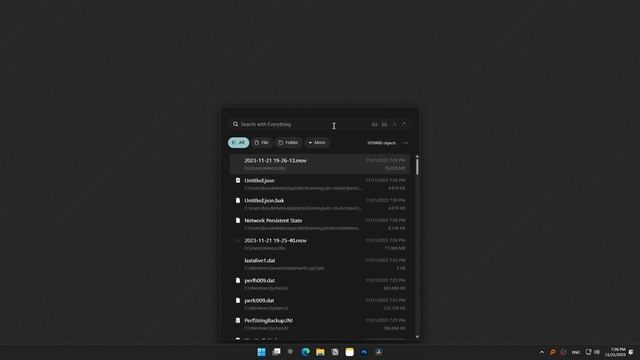The height and width of the screenshot is (360, 640).
Task: Select 2023-11-21 19-26-13.mov result
Action: (320, 164)
